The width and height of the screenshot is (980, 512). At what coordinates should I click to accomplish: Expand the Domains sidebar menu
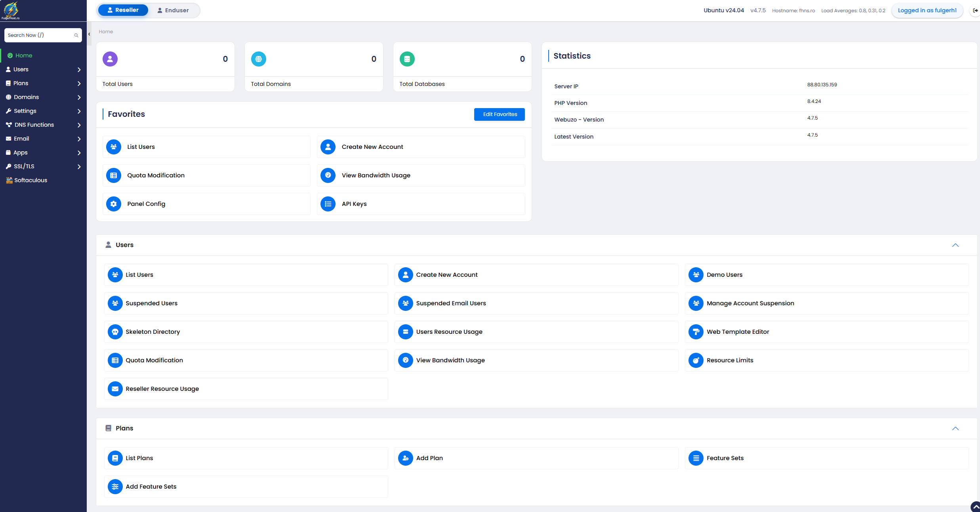(43, 97)
